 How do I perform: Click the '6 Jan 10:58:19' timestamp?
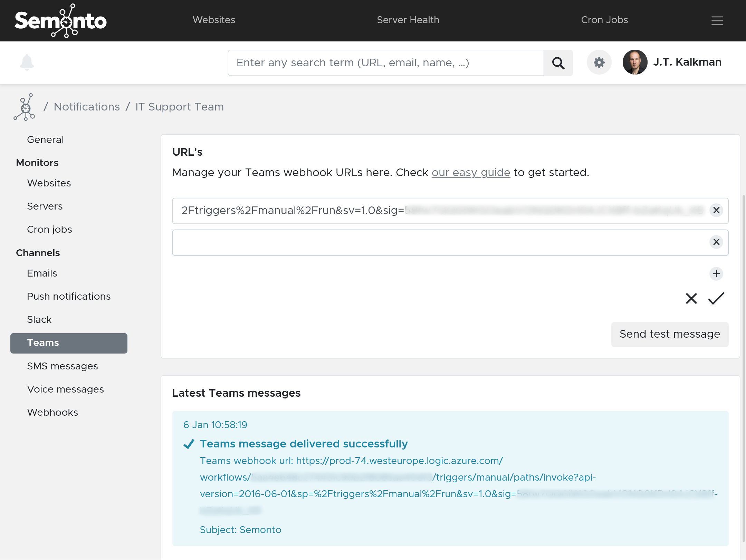(x=215, y=425)
